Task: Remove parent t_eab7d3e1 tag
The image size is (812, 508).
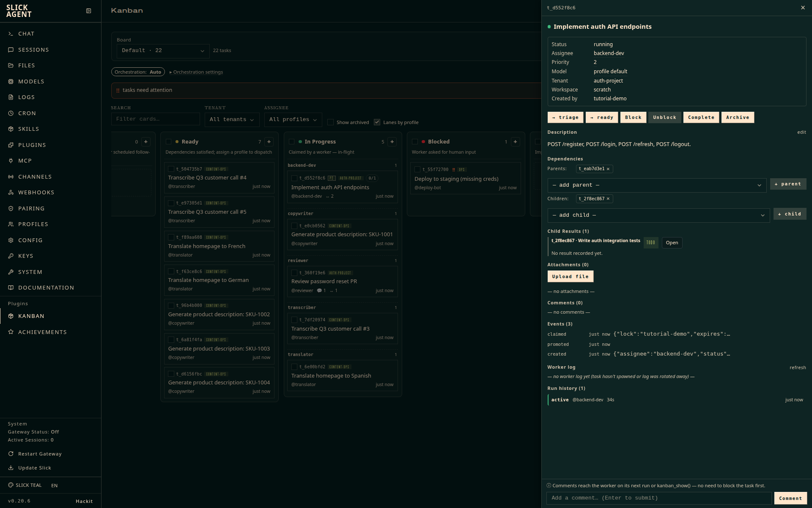Action: (x=608, y=169)
